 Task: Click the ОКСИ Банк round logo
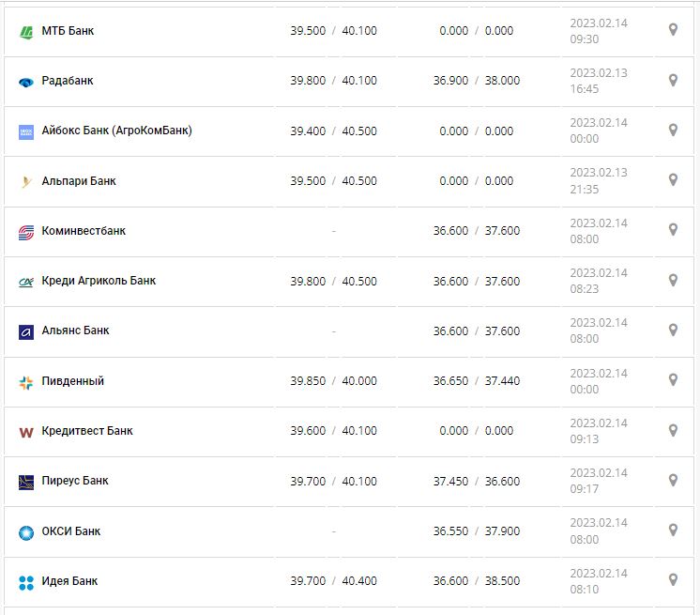click(26, 532)
